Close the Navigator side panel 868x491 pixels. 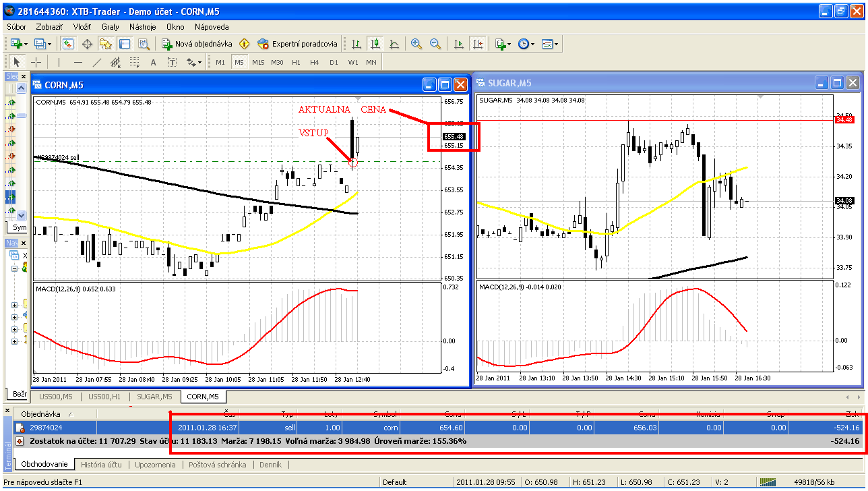pyautogui.click(x=23, y=243)
